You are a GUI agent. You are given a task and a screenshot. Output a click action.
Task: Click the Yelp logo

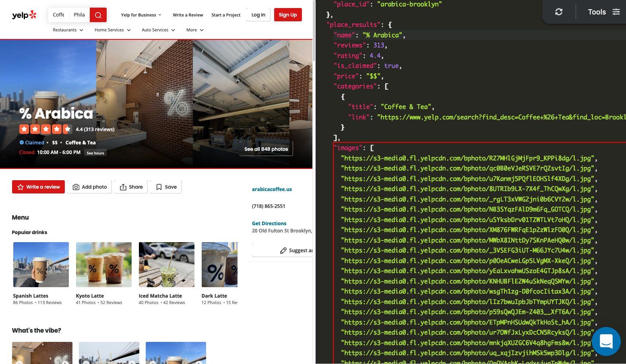pyautogui.click(x=24, y=15)
